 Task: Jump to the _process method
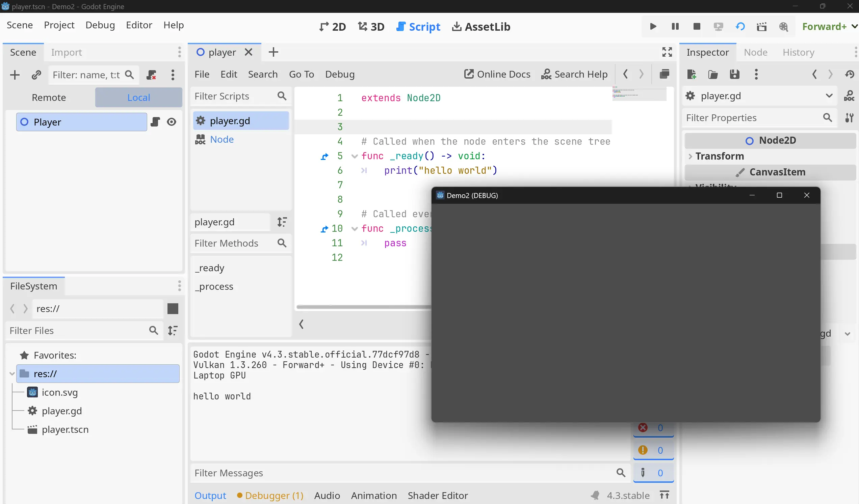[214, 286]
